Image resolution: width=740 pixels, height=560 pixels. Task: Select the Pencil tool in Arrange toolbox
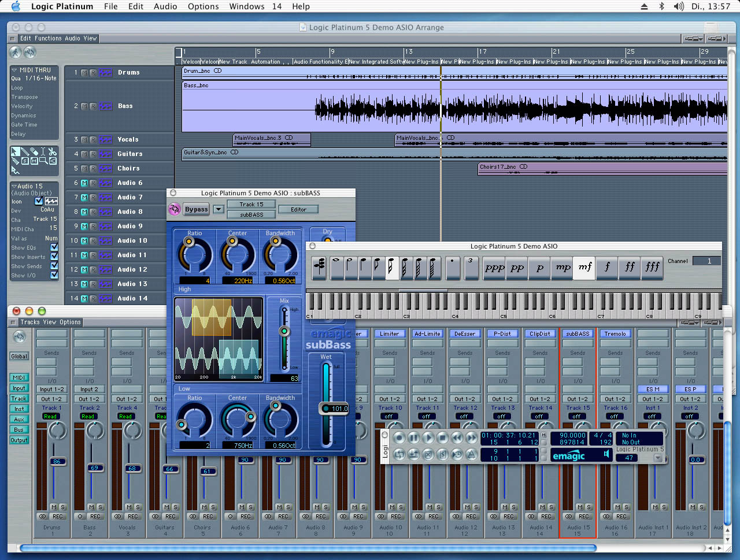click(x=25, y=151)
